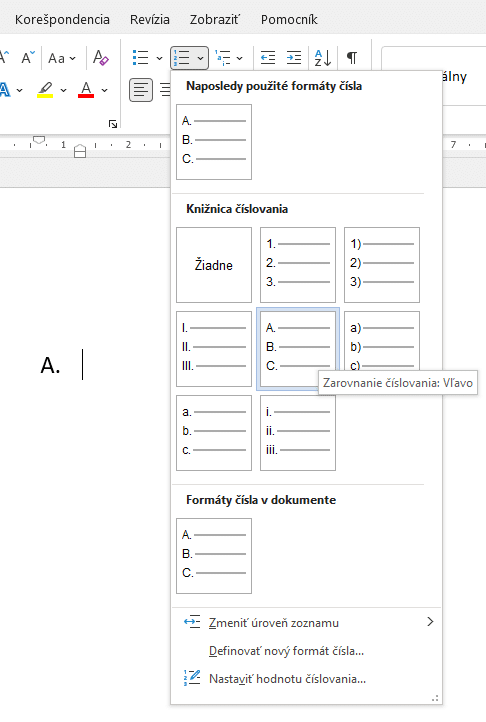Open the bullets dropdown arrow
The height and width of the screenshot is (722, 486).
[x=159, y=58]
